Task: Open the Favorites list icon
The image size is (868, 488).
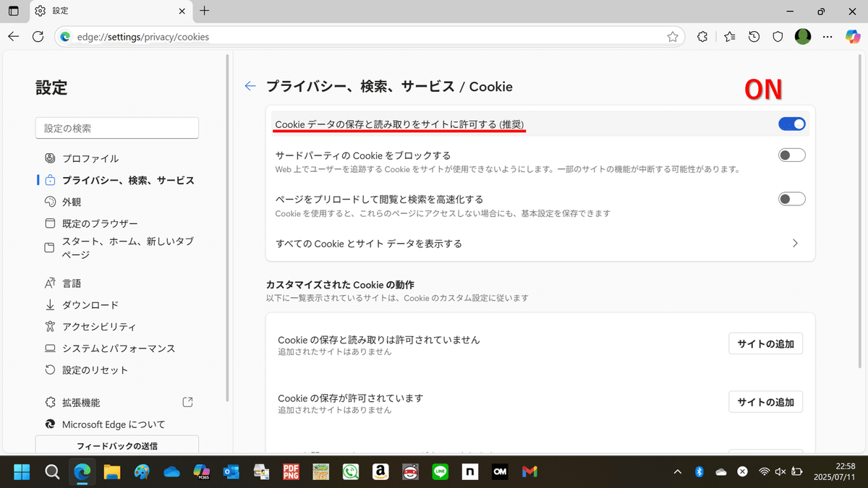Action: 729,36
